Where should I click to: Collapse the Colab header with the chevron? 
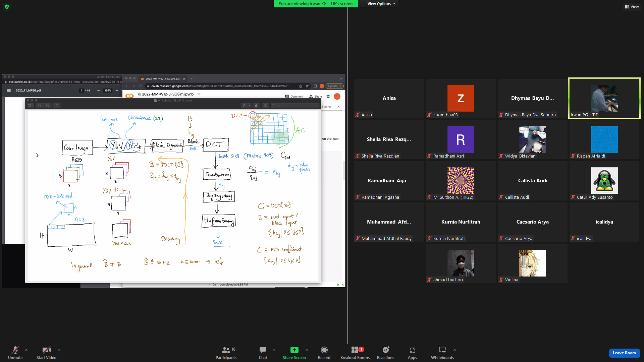click(x=339, y=107)
